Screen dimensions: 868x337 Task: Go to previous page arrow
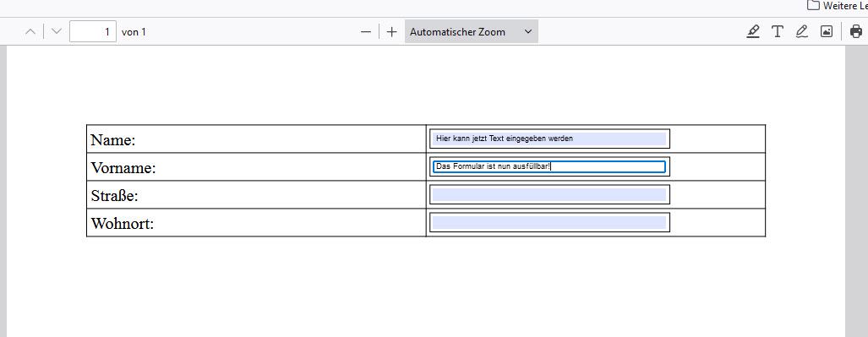click(x=30, y=32)
